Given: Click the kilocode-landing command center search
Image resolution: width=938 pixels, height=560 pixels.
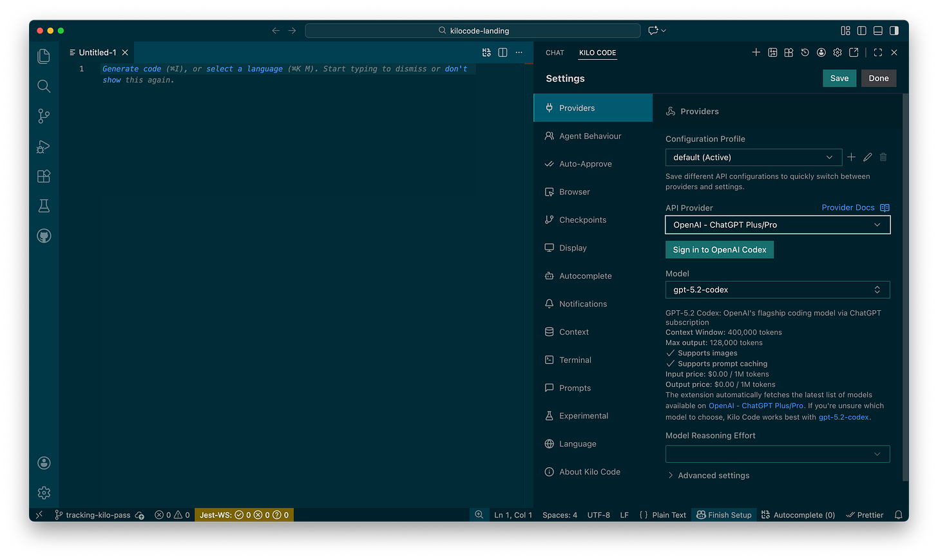Looking at the screenshot, I should 473,30.
